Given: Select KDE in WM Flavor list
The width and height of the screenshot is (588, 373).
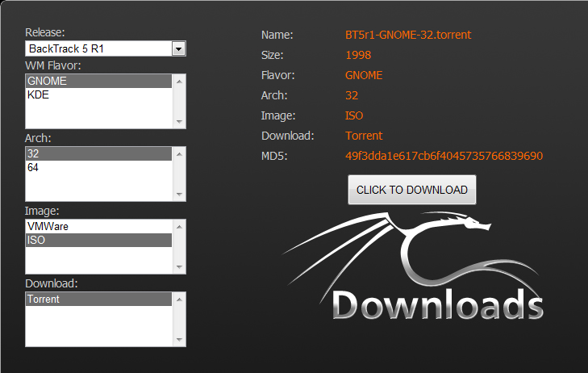Looking at the screenshot, I should point(98,94).
